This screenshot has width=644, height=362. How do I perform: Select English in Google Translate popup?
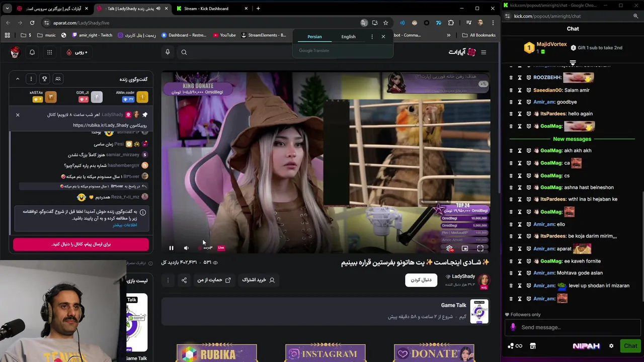pos(348,37)
